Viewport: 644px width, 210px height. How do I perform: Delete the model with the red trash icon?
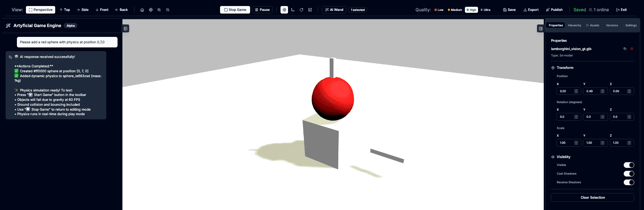[x=632, y=49]
